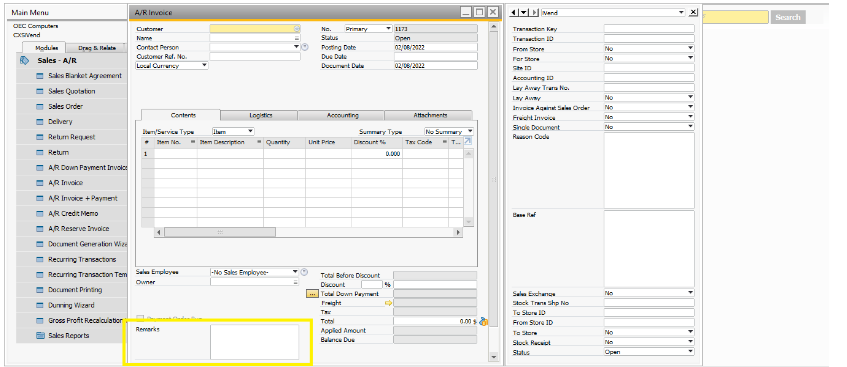Switch to the Modules tab
This screenshot has width=847, height=367.
pyautogui.click(x=46, y=48)
